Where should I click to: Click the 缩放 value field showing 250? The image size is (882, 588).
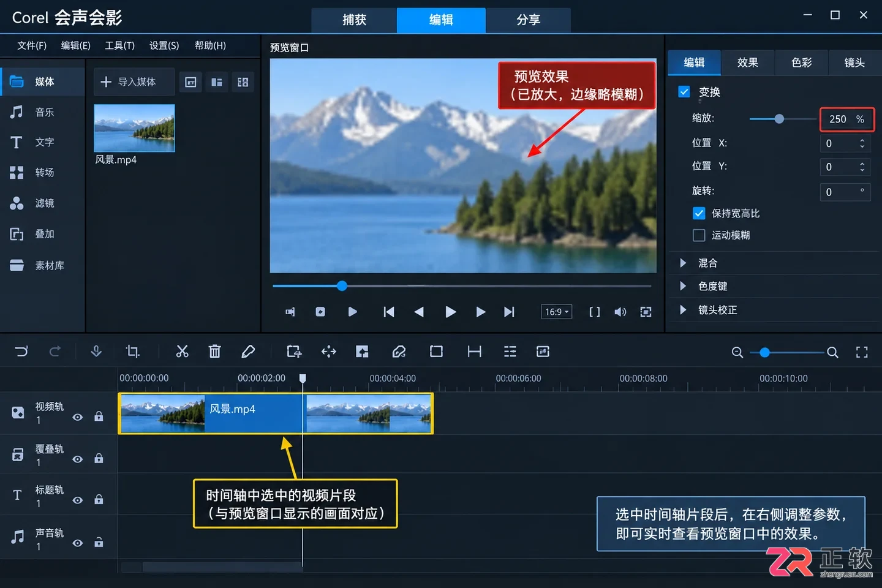[x=847, y=119]
